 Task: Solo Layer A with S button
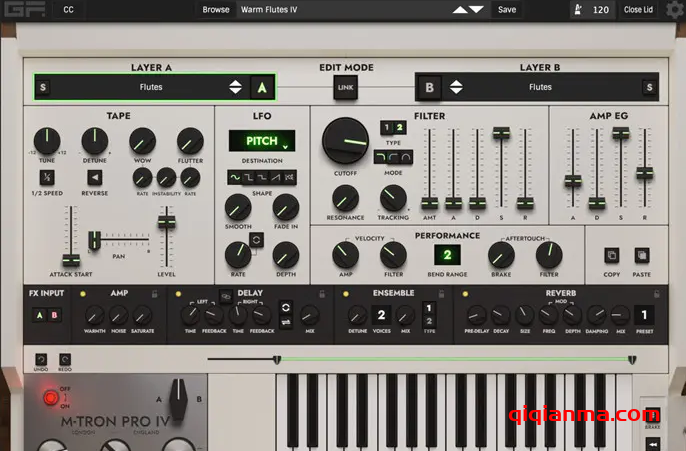tap(43, 87)
